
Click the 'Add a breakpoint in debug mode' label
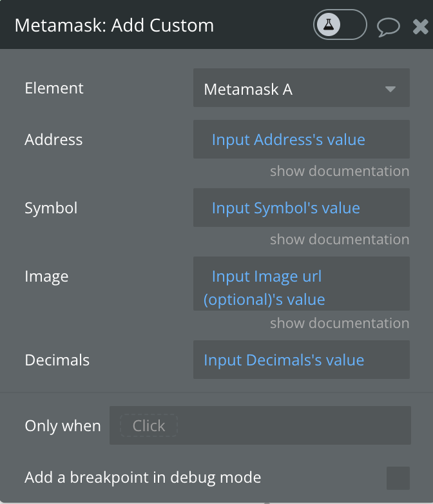pos(143,478)
